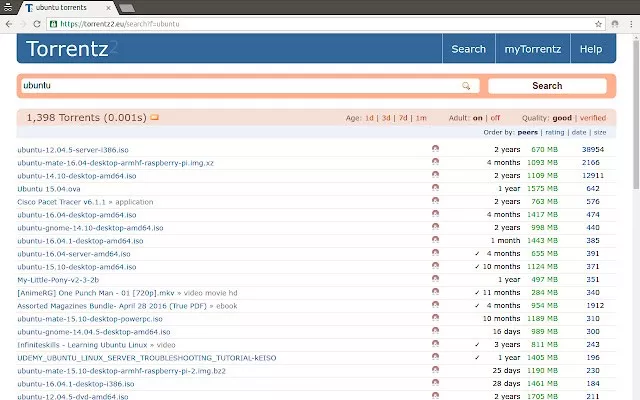The width and height of the screenshot is (640, 400).
Task: Open the ubuntu-16.04-desktop-amd64.iso torrent link
Action: pyautogui.click(x=77, y=214)
